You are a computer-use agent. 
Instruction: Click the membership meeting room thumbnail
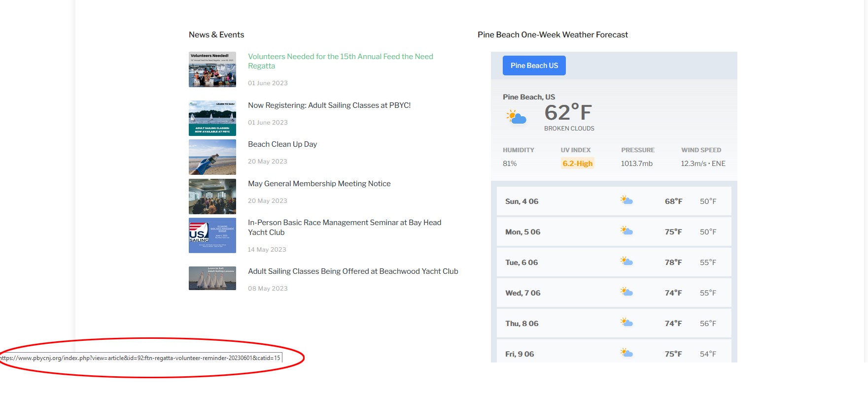[x=212, y=197]
